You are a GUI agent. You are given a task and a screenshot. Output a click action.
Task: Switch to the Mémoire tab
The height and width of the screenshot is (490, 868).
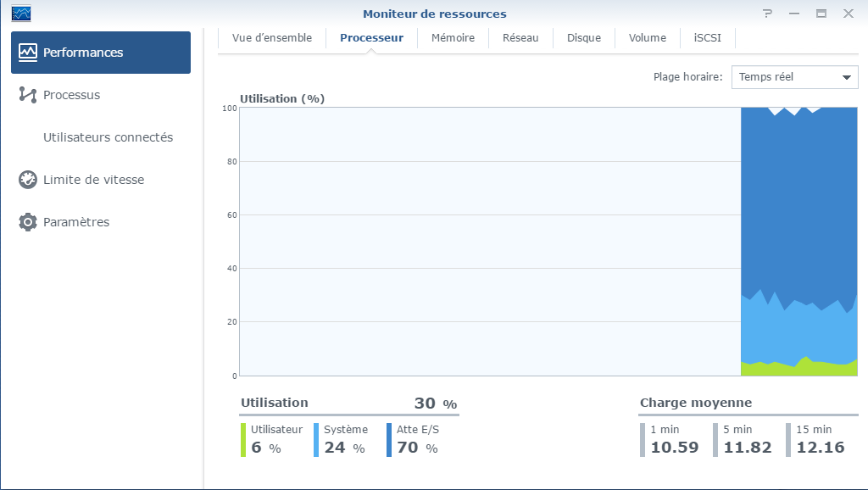click(x=453, y=37)
